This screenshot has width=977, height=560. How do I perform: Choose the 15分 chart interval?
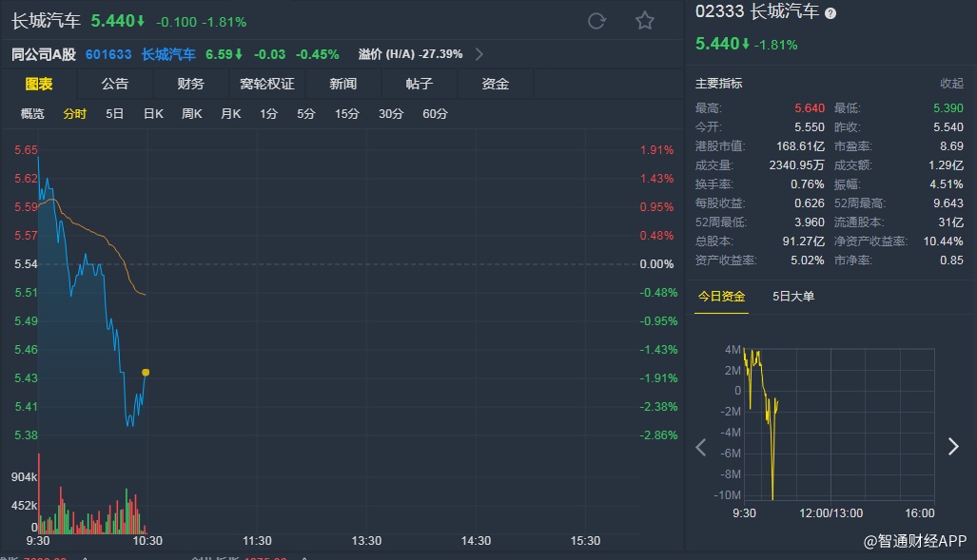346,114
